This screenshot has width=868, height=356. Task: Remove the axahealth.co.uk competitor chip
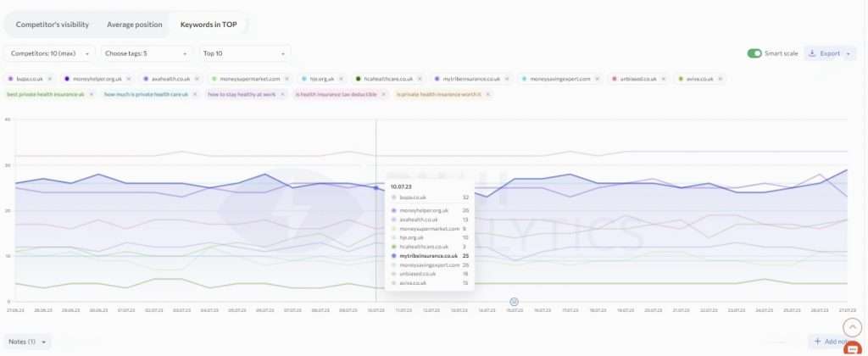(197, 79)
